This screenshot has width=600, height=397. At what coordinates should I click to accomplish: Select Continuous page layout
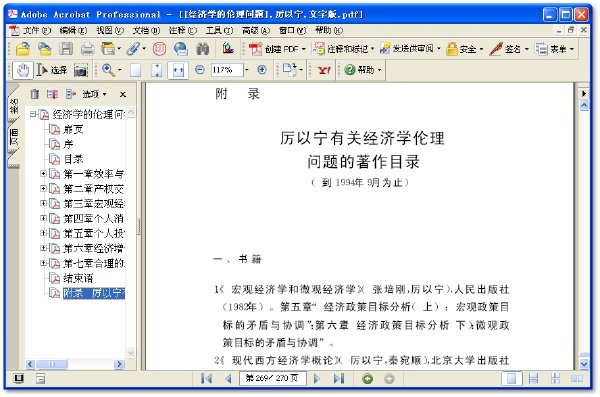(x=533, y=379)
